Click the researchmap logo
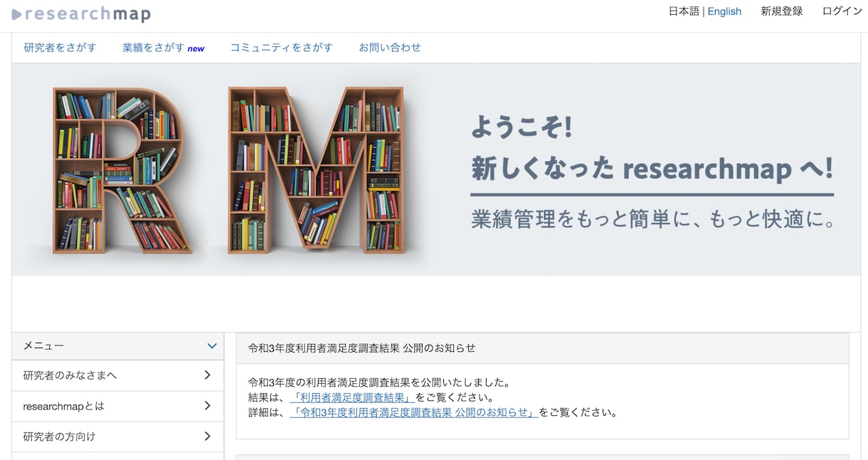This screenshot has width=868, height=460. click(80, 14)
